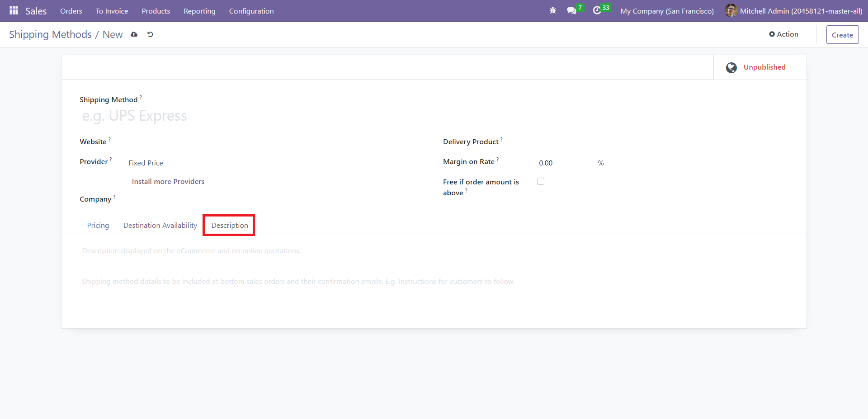The image size is (868, 419).
Task: Open the activities clock icon
Action: 597,10
